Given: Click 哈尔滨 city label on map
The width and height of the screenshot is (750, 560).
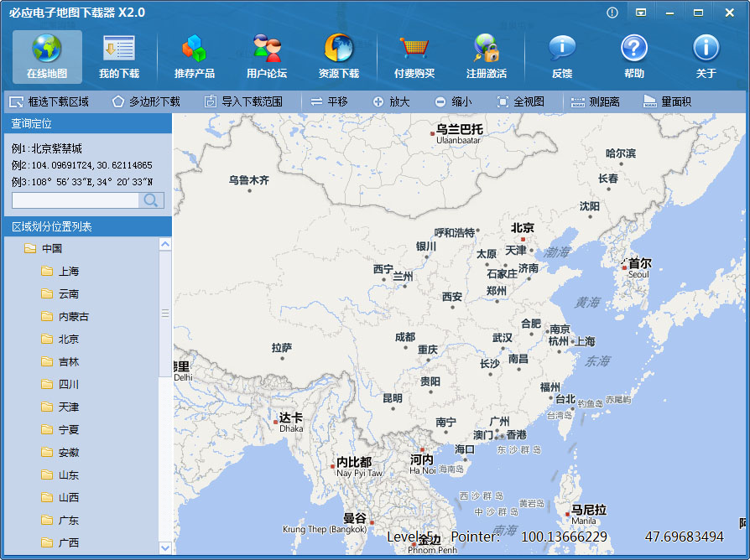Looking at the screenshot, I should (x=620, y=153).
